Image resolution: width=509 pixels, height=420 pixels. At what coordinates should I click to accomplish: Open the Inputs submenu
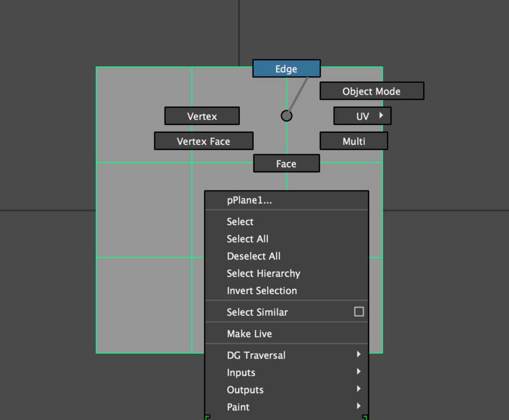[287, 372]
